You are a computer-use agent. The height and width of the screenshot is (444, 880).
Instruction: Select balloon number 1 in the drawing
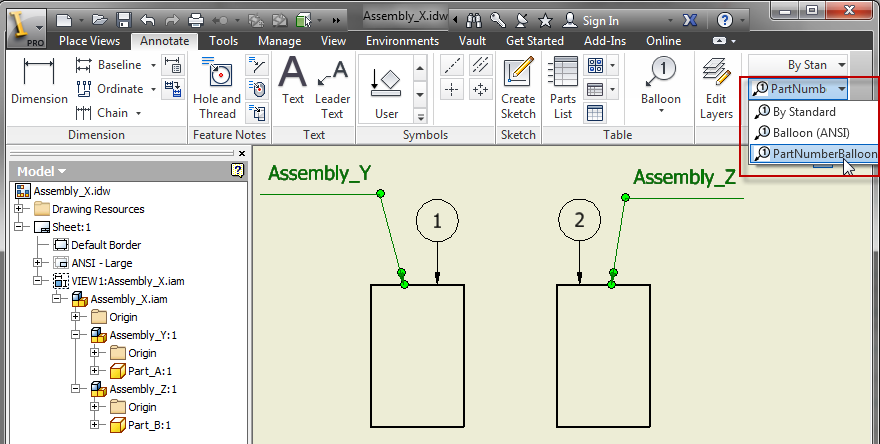[437, 221]
